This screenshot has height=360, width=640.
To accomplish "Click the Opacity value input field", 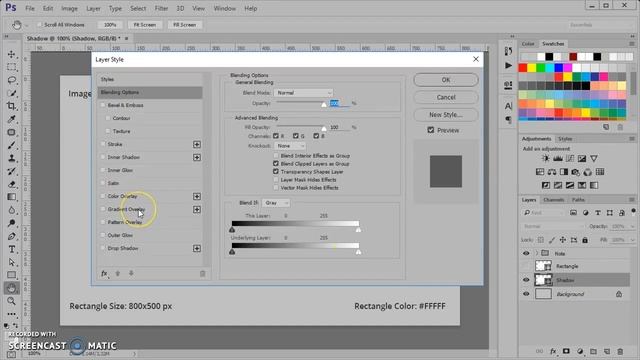I will 340,104.
